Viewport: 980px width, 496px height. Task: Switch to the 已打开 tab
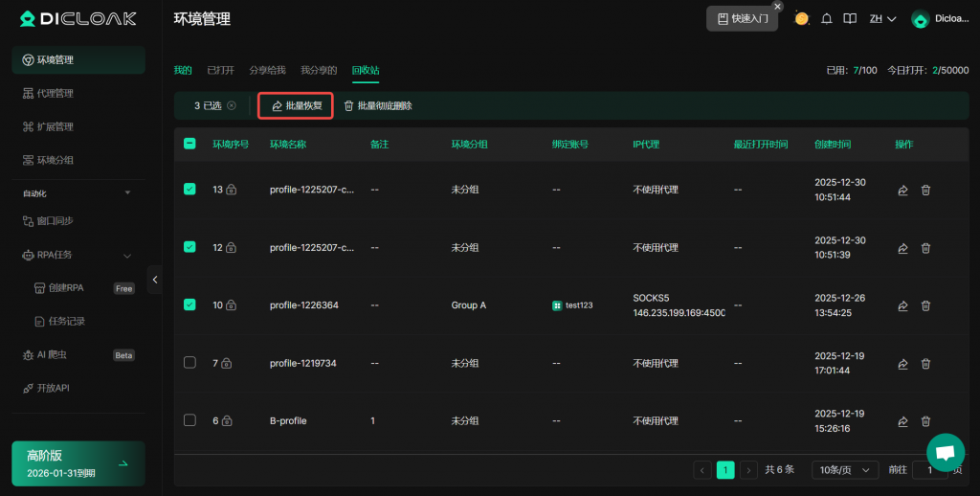click(221, 70)
